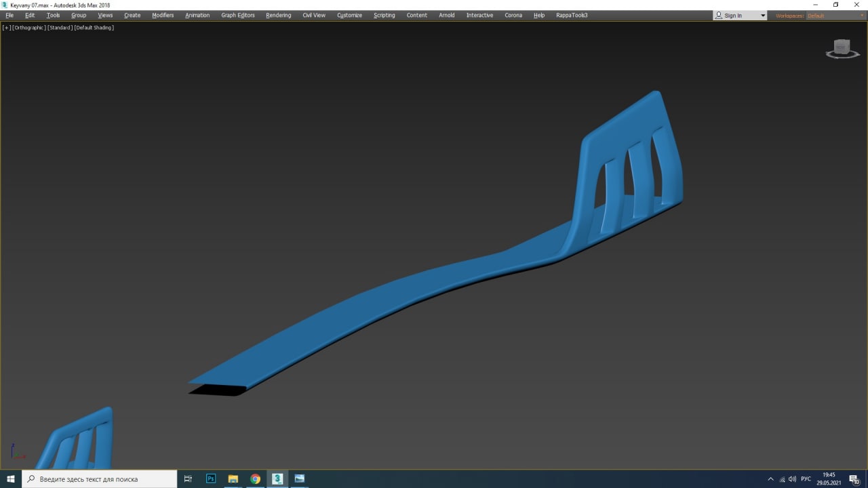Open the Windows notification center
This screenshot has width=868, height=488.
click(x=854, y=479)
